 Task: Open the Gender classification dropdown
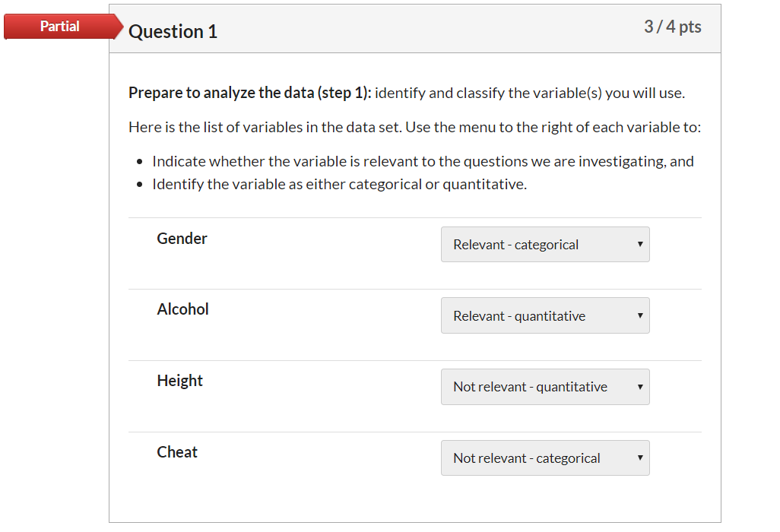545,244
